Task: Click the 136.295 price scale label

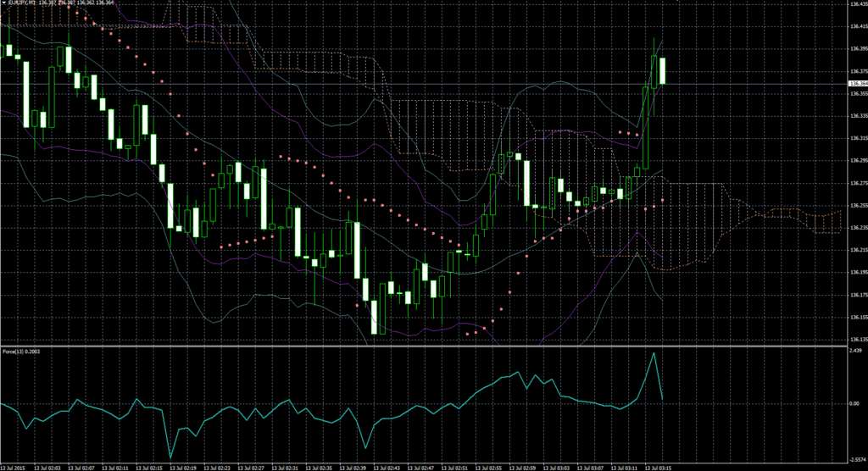Action: [858, 160]
